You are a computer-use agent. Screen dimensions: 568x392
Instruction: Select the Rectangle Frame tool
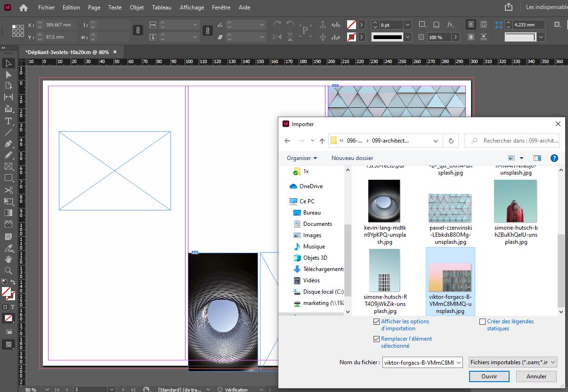point(8,166)
